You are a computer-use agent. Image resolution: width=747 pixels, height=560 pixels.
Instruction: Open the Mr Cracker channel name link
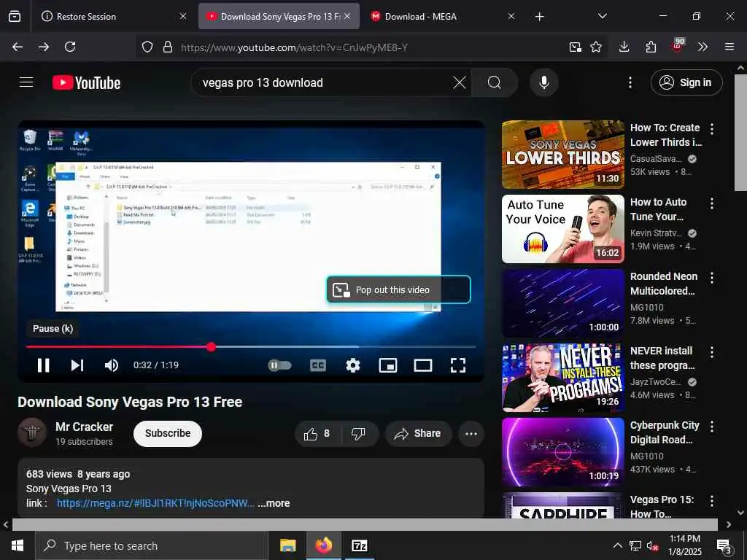(x=85, y=427)
